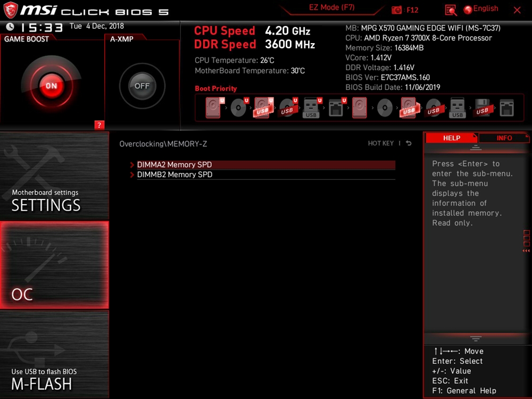Screen dimensions: 532x399
Task: Toggle the GAME BOOST on button
Action: (51, 86)
